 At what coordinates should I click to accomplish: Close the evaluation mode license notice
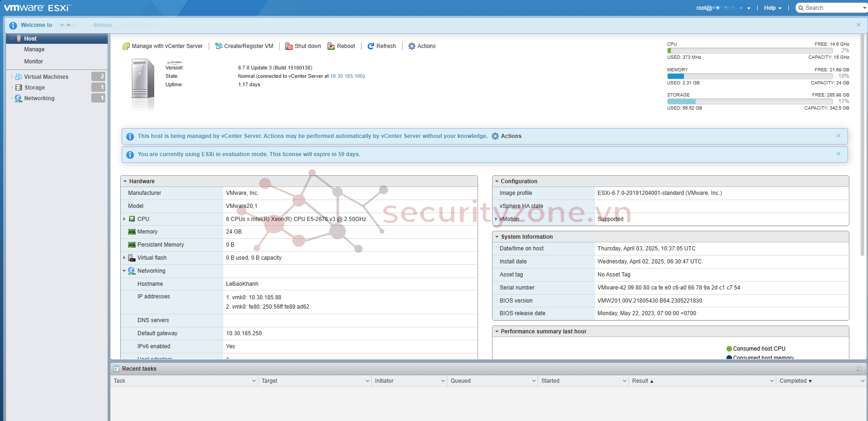(x=838, y=154)
